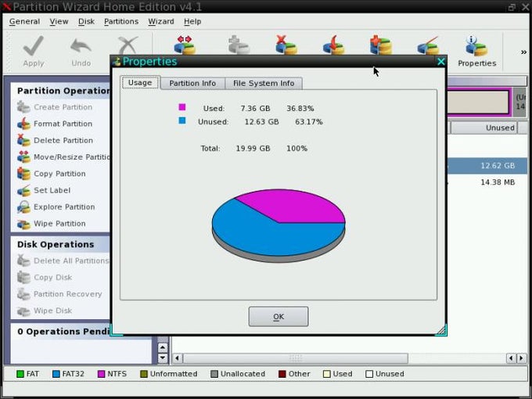Click the Total 19.99 GB value
Screen dimensions: 532x399
click(253, 149)
